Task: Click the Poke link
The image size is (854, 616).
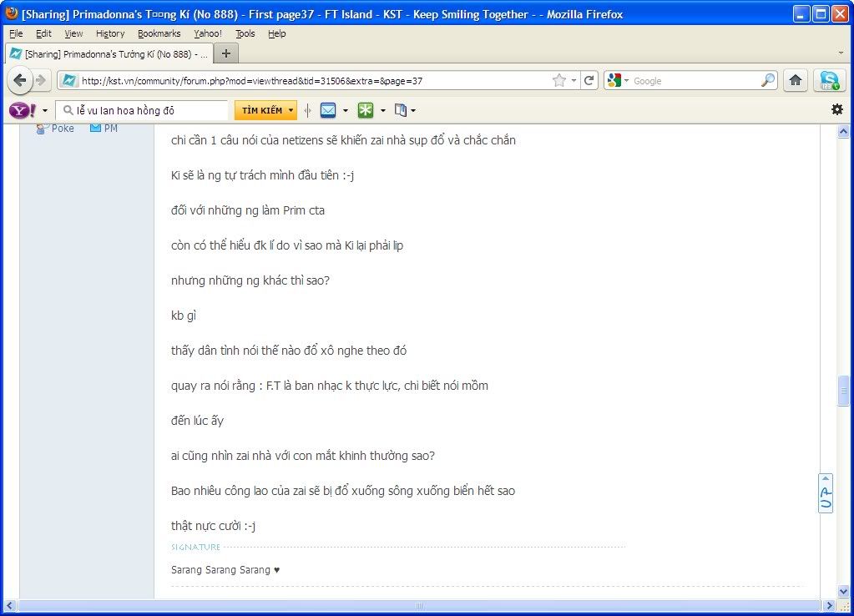Action: pos(63,128)
